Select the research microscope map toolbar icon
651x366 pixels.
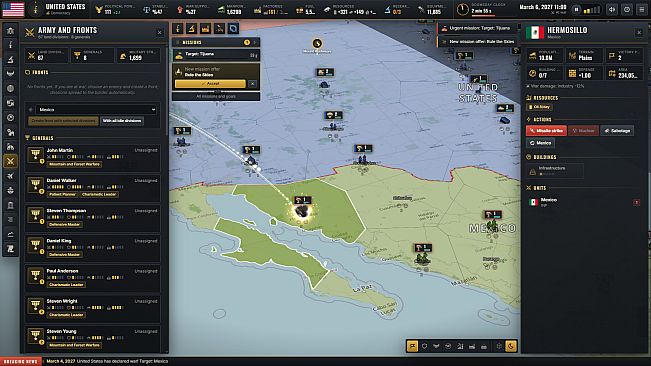click(x=191, y=28)
